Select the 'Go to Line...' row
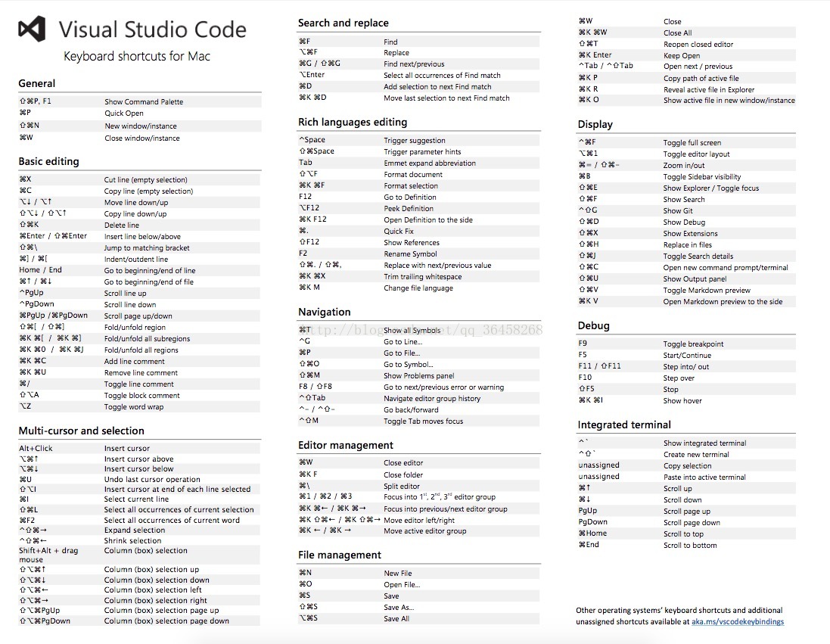The width and height of the screenshot is (830, 644). (x=418, y=341)
